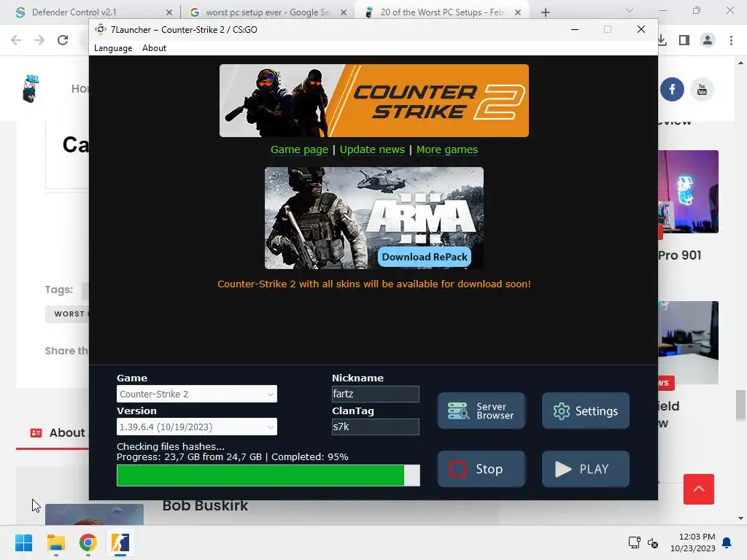Image resolution: width=747 pixels, height=560 pixels.
Task: Click the website logo on the page
Action: click(31, 88)
